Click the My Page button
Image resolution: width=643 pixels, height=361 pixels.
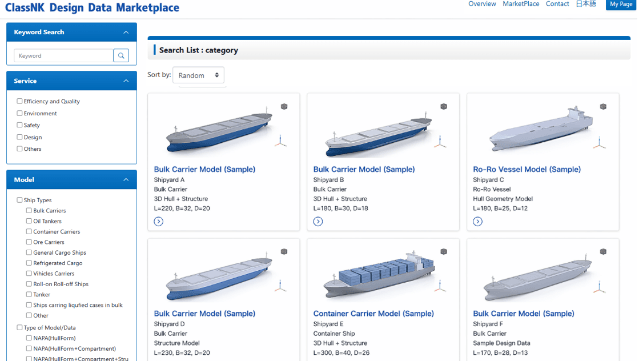tap(620, 5)
